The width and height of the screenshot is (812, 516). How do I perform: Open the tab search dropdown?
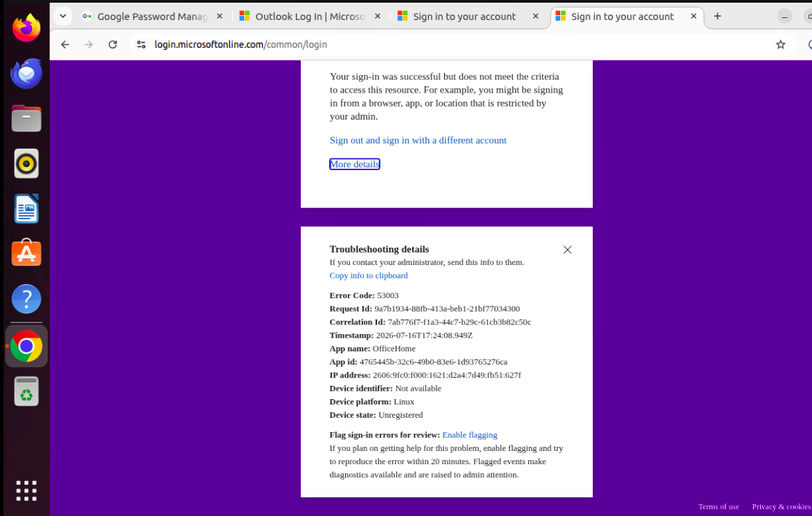coord(63,16)
